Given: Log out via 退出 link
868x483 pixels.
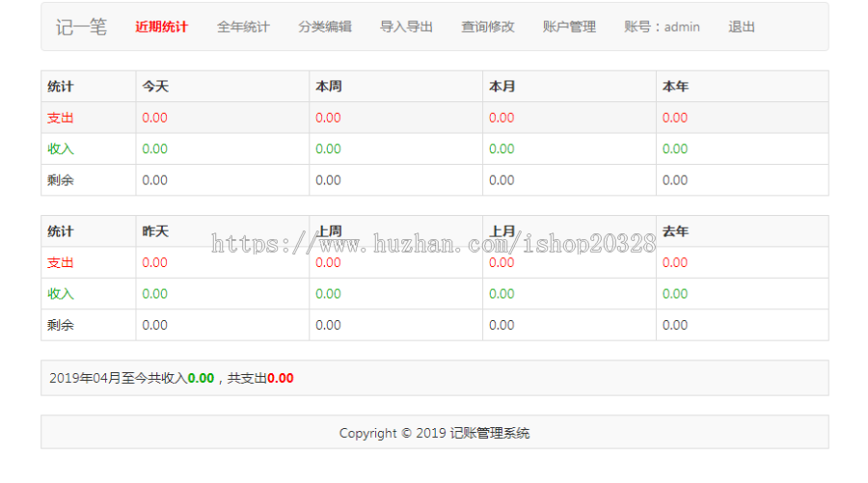Looking at the screenshot, I should point(742,27).
